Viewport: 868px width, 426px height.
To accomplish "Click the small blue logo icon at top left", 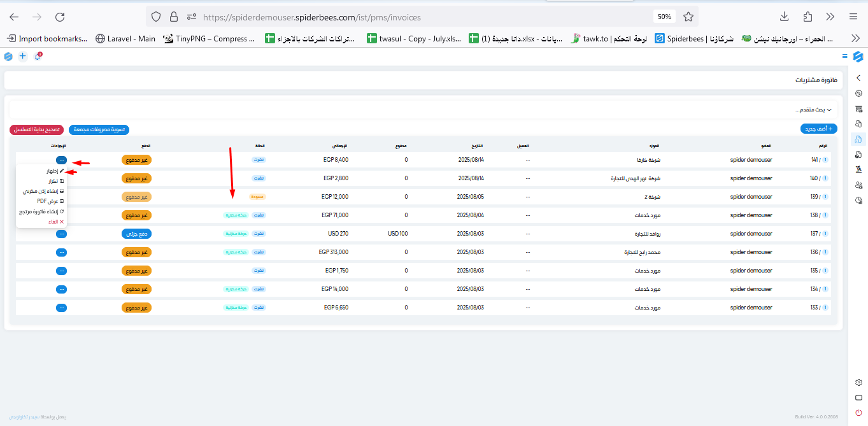I will [x=8, y=56].
